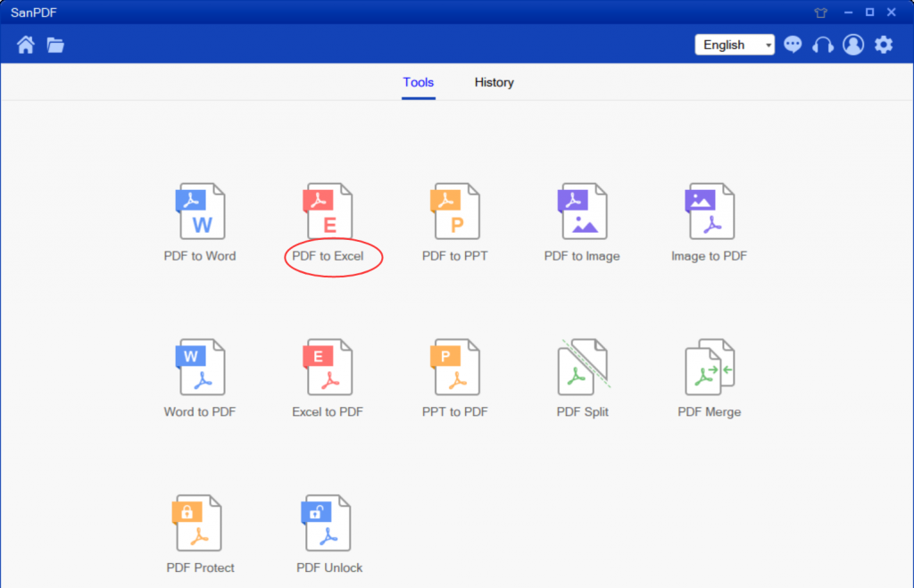Open the folder icon in toolbar
Screen dimensions: 914x588
tap(55, 45)
